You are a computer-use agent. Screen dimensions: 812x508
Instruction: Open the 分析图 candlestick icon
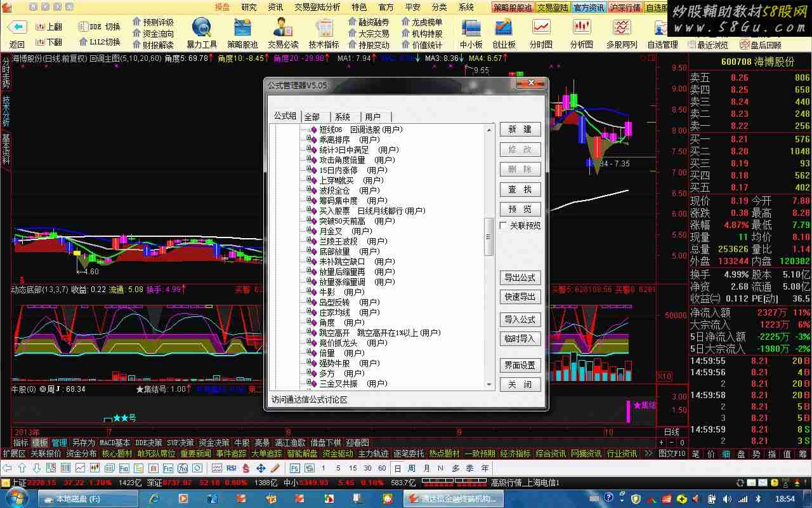pos(581,28)
